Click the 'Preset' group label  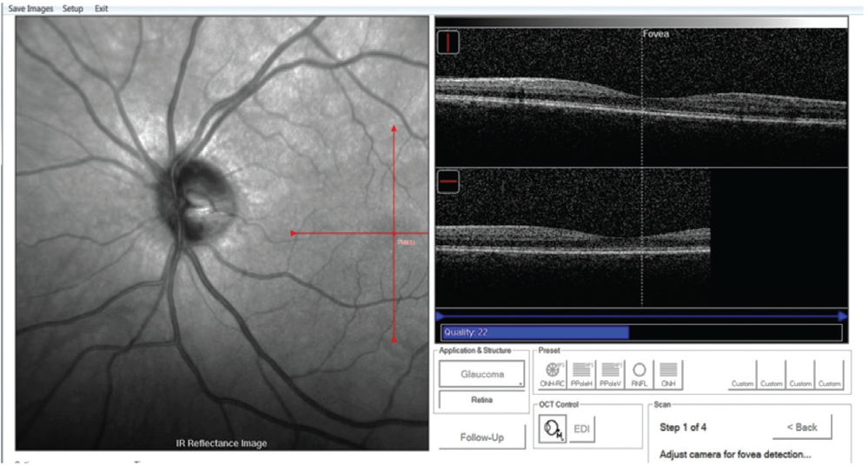549,350
